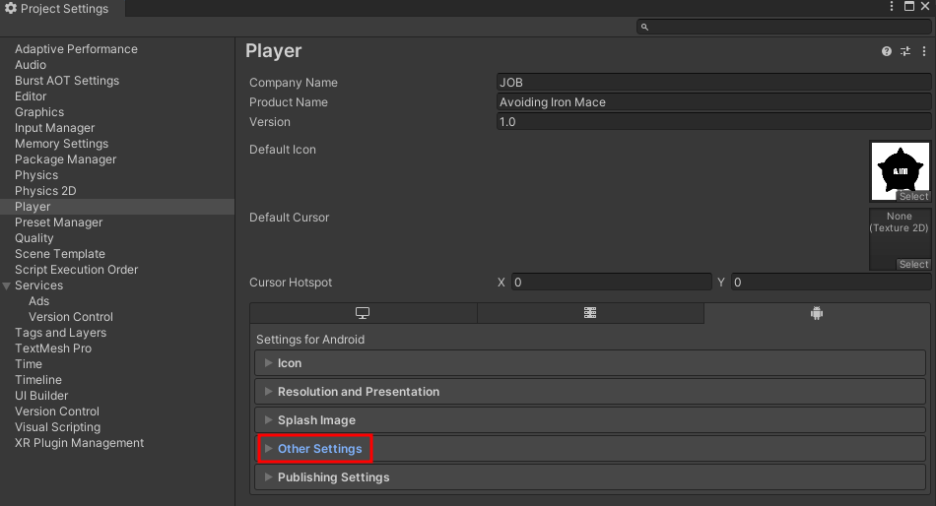Open Memory Settings

click(61, 144)
